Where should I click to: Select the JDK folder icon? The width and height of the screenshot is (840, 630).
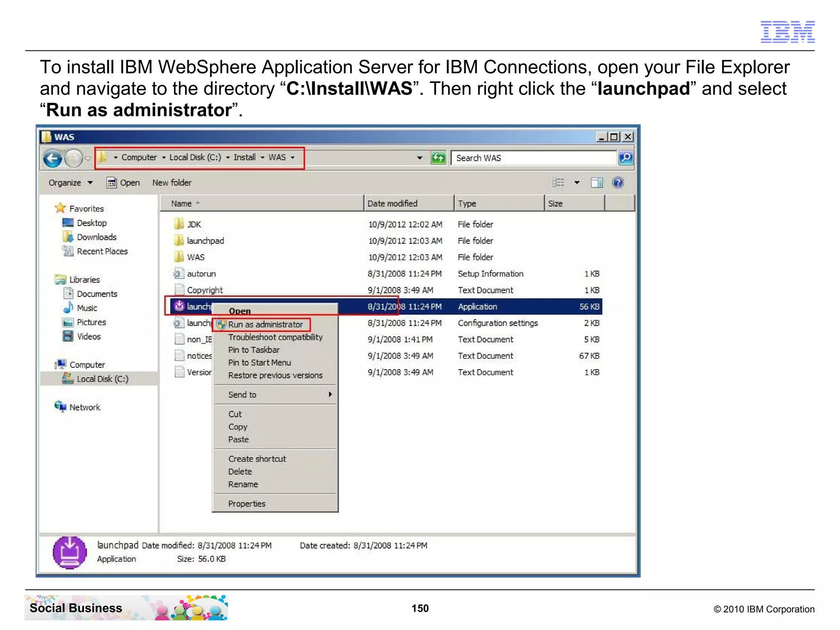(x=179, y=224)
